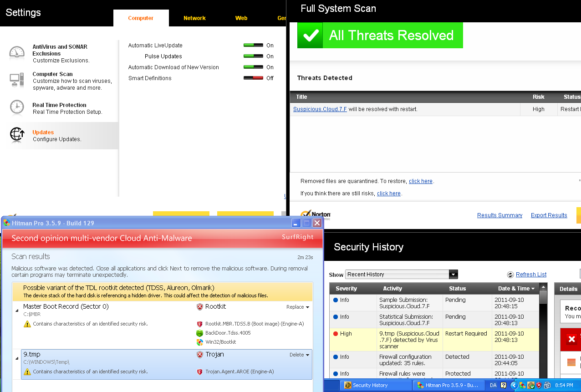Screen dimensions: 581x392
Task: Click the engine icon next to Rootkit.MBR.TDSS.B
Action: coord(199,324)
